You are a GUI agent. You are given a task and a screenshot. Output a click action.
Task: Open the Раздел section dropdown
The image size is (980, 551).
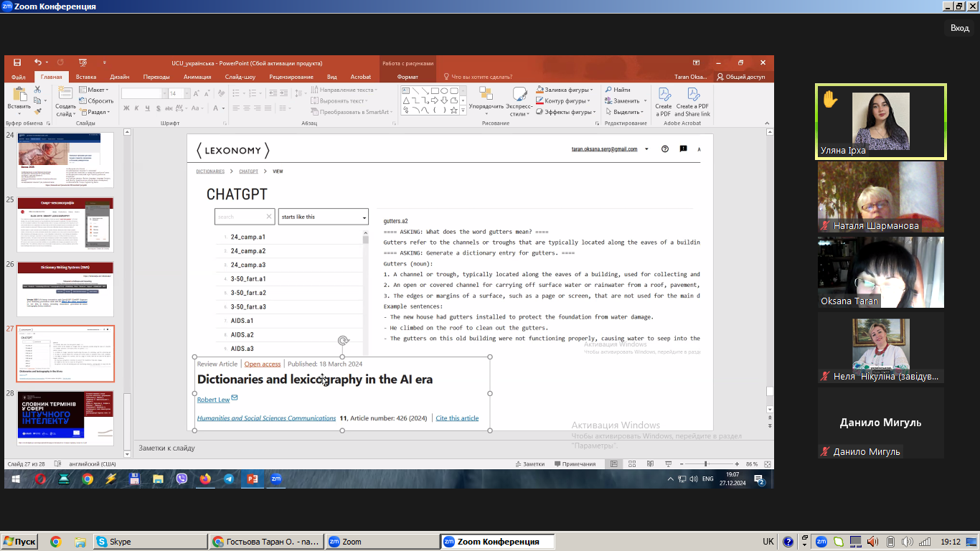click(x=94, y=112)
